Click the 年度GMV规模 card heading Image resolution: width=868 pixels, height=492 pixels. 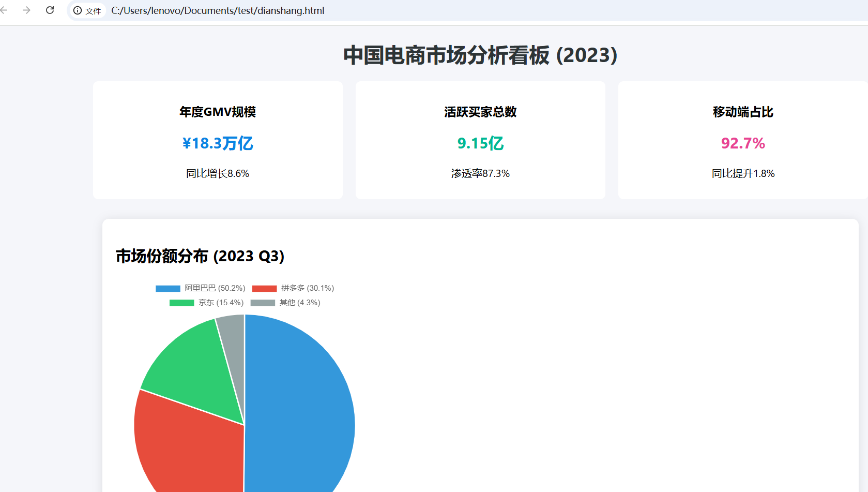coord(218,112)
